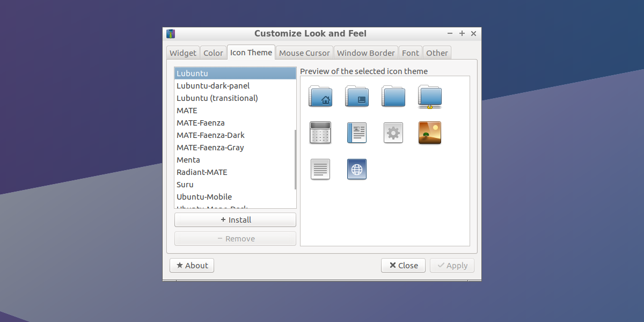This screenshot has width=644, height=322.
Task: Select the Icon Theme tab
Action: pos(251,52)
